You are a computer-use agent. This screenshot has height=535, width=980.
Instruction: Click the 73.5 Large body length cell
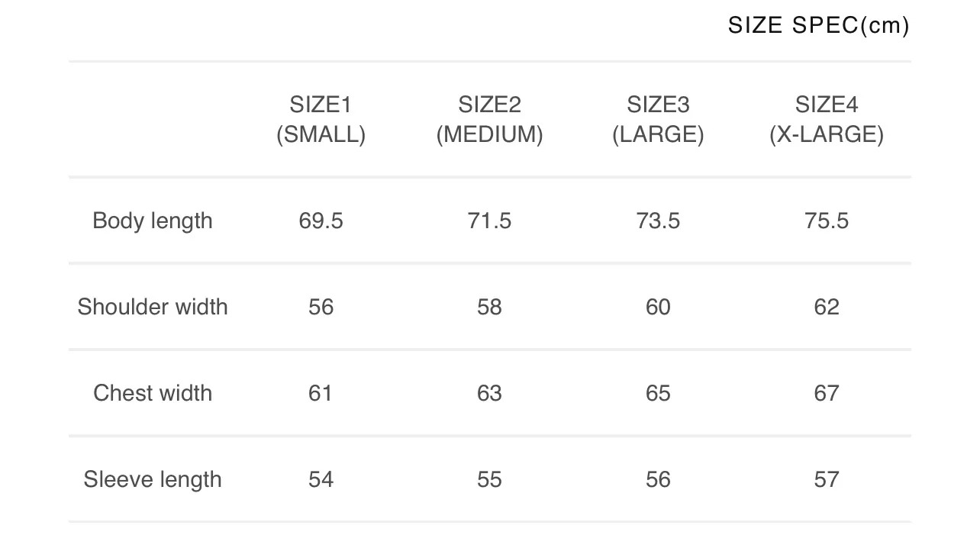658,221
